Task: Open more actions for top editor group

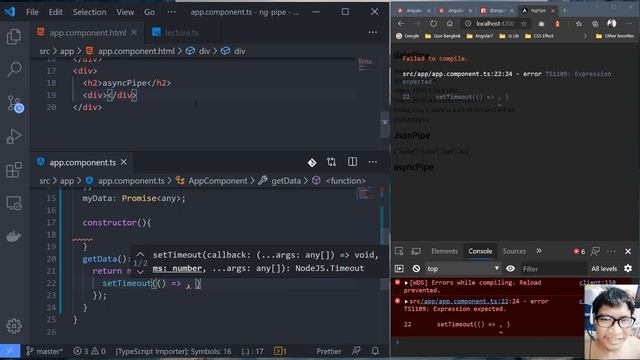Action: point(373,32)
